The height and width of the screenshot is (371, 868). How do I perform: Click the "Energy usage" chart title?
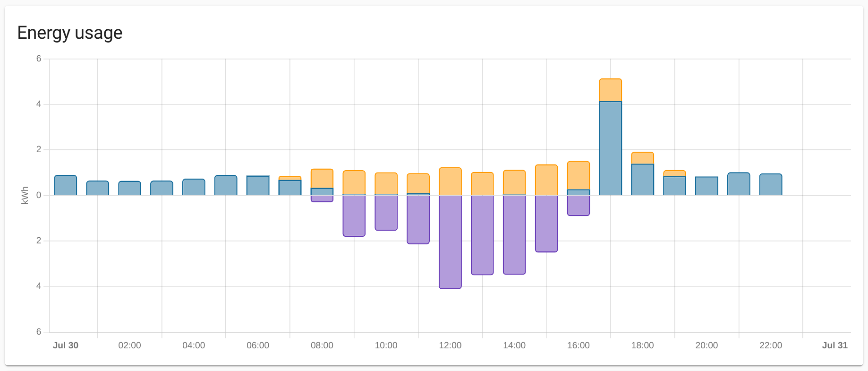(x=70, y=33)
